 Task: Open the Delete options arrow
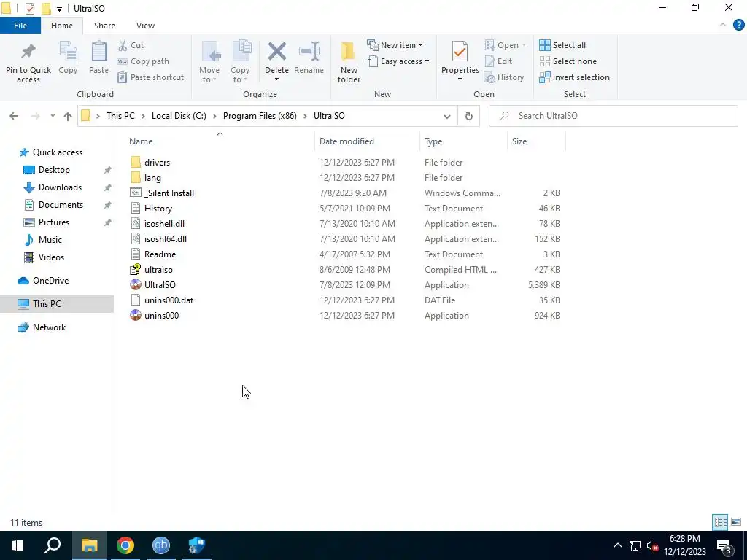point(276,79)
